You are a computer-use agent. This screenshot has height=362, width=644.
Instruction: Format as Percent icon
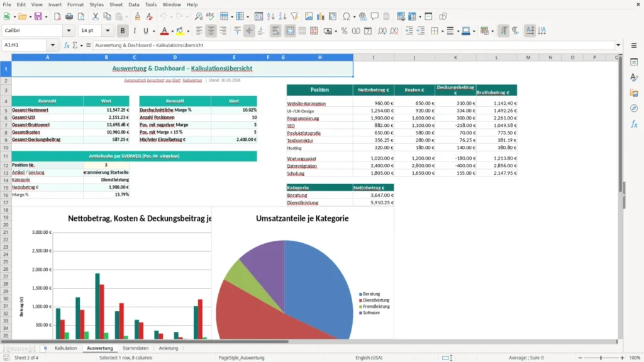(344, 31)
